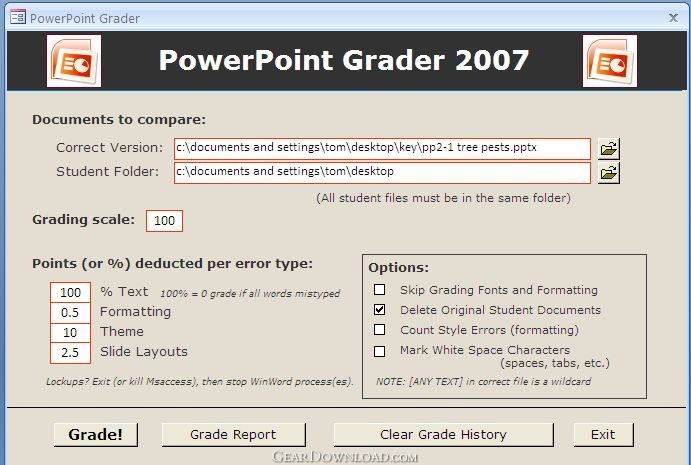Screen dimensions: 691x465
Task: Click the right PowerPoint logo in header
Action: [609, 61]
